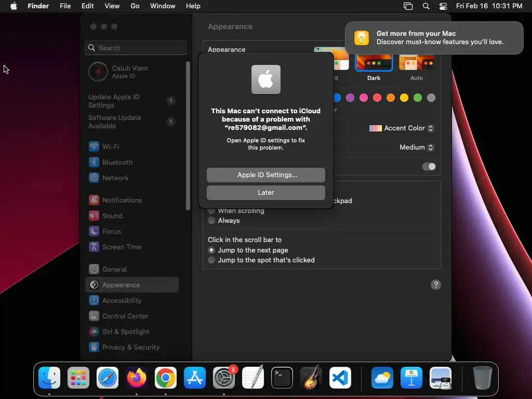Open Wi-Fi settings in sidebar
Viewport: 532px width, 399px height.
click(131, 147)
